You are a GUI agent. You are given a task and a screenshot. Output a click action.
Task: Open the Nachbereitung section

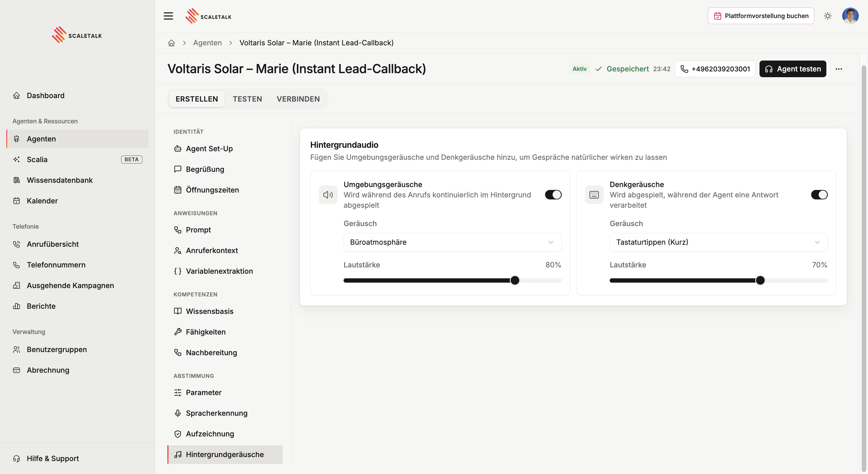tap(225, 353)
